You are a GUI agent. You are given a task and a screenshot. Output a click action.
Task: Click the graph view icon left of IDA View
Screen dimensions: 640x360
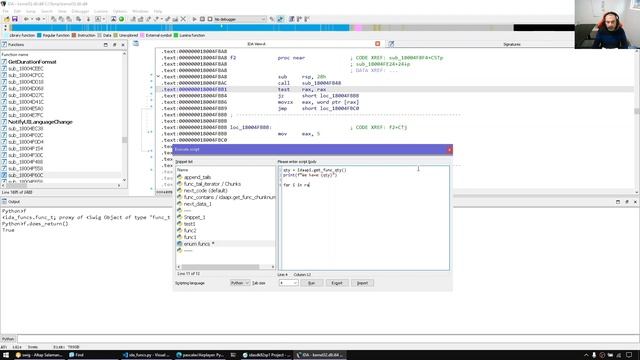(136, 44)
